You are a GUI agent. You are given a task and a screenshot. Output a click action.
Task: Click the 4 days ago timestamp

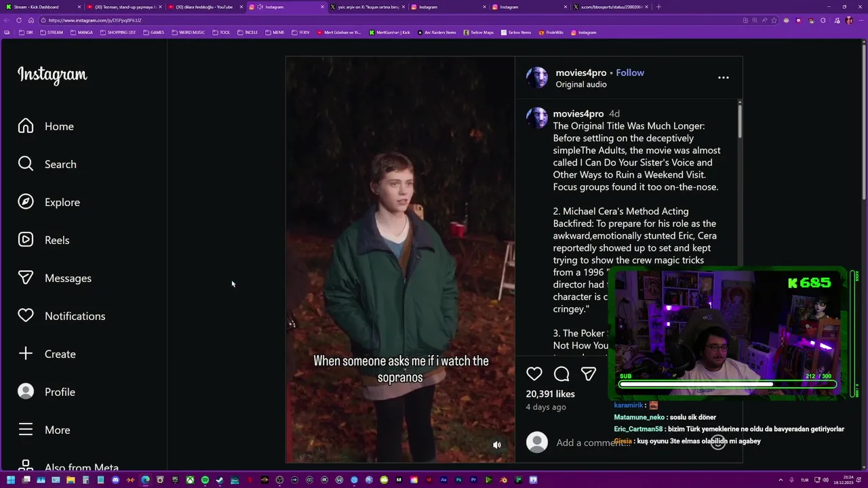pos(546,407)
